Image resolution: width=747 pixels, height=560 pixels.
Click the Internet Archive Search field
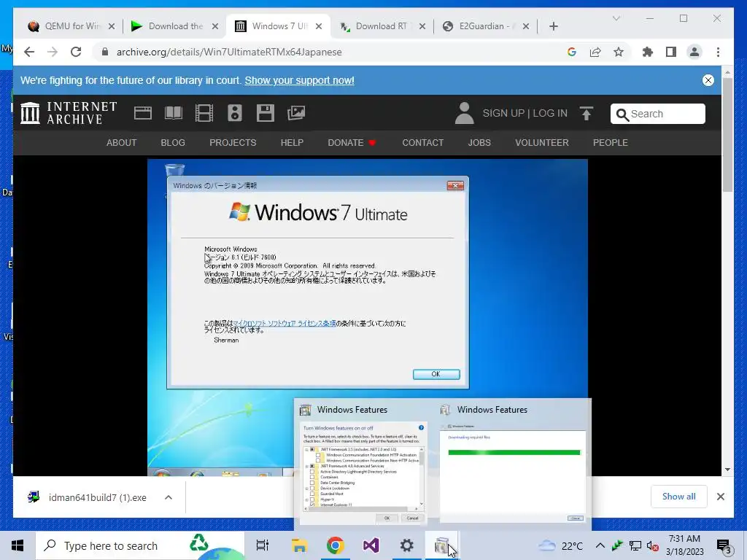pos(657,114)
